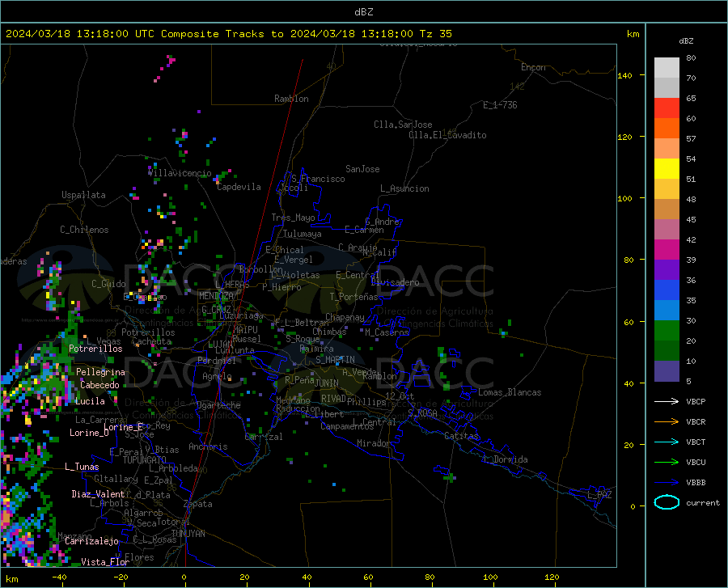Click the E_1-736 map label
Viewport: 728px width, 588px height.
click(x=500, y=105)
